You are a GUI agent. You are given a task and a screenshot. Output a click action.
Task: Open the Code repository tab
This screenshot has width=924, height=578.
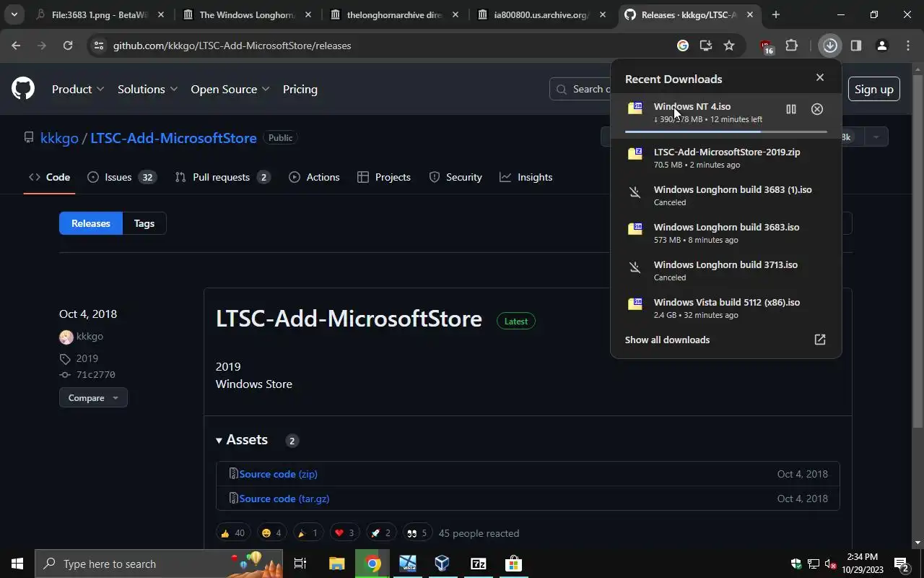pos(49,177)
